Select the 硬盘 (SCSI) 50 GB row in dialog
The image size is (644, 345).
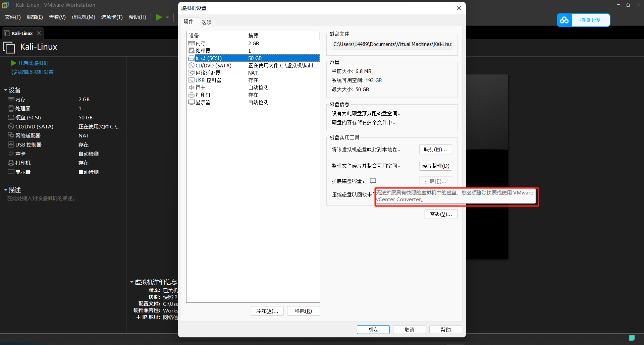click(x=253, y=58)
